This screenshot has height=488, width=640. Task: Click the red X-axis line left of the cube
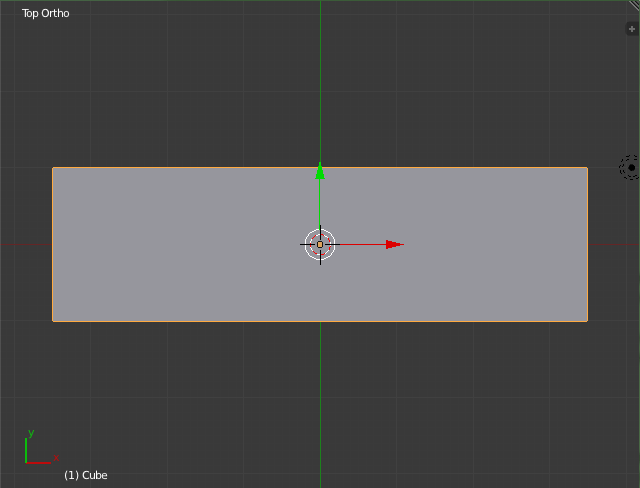[x=25, y=244]
